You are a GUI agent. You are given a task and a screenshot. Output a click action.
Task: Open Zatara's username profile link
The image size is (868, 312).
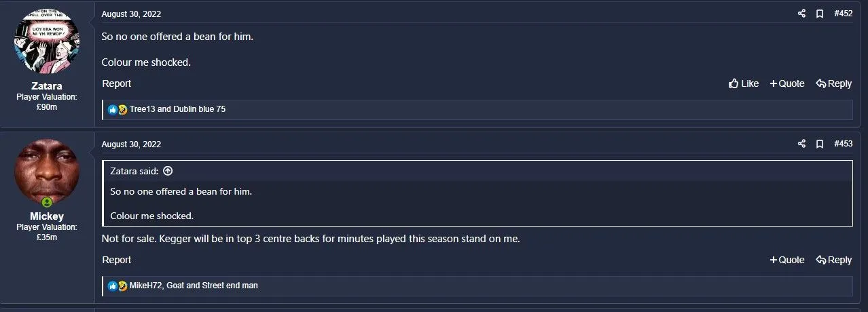(47, 86)
